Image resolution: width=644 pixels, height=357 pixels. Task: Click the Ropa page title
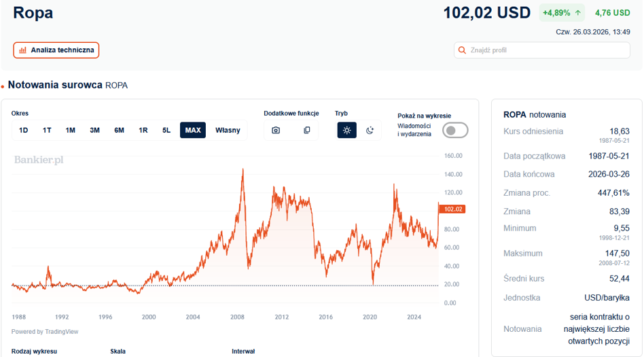click(x=33, y=13)
